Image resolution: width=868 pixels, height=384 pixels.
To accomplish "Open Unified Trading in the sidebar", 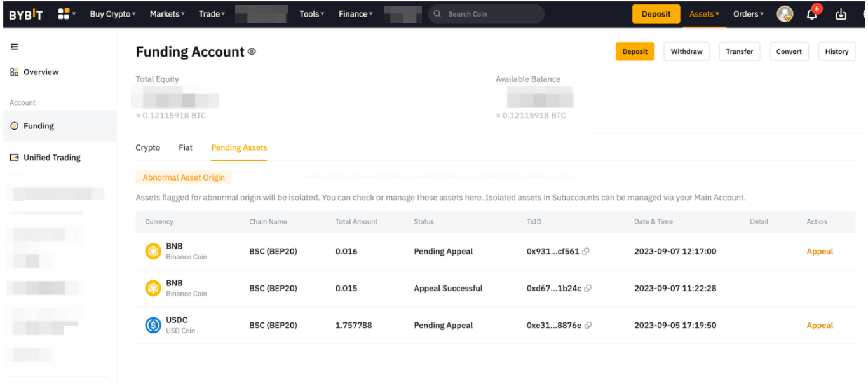I will 52,158.
